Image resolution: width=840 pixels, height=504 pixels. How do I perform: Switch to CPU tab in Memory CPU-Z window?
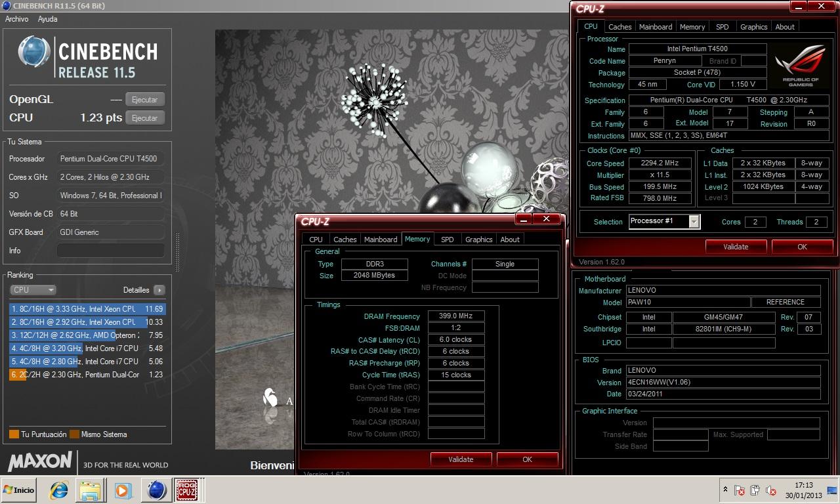(x=316, y=240)
